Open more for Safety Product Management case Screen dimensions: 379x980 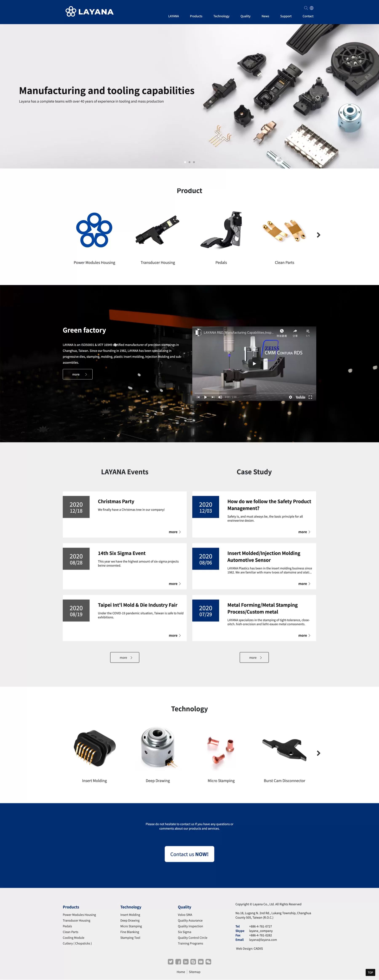(x=304, y=532)
